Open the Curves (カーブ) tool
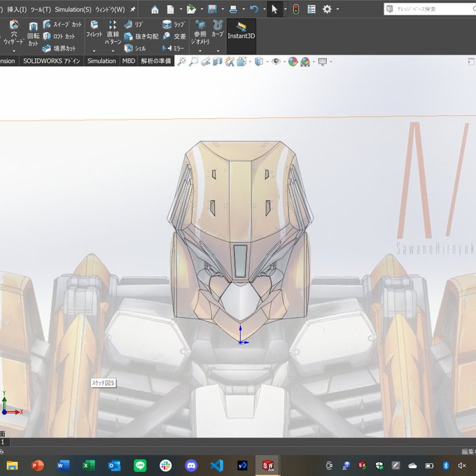This screenshot has height=476, width=476. click(218, 29)
